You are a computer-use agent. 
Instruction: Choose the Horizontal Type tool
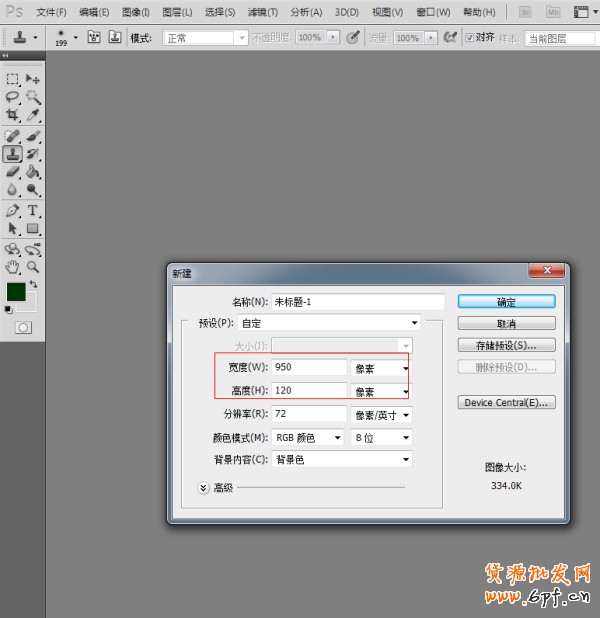[x=33, y=211]
